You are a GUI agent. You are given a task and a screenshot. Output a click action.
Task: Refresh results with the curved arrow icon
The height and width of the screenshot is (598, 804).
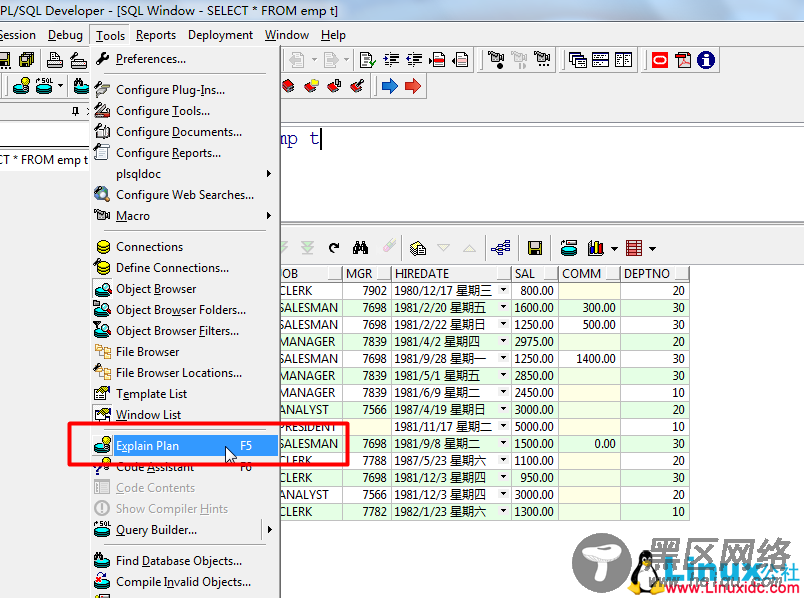(x=334, y=248)
